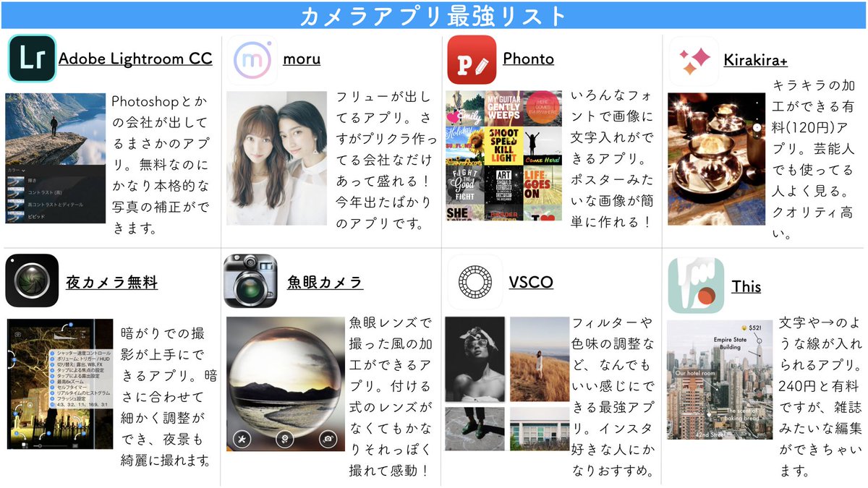Select the 高コントラストとディテール preset
Screen dimensions: 868x488
(x=54, y=205)
